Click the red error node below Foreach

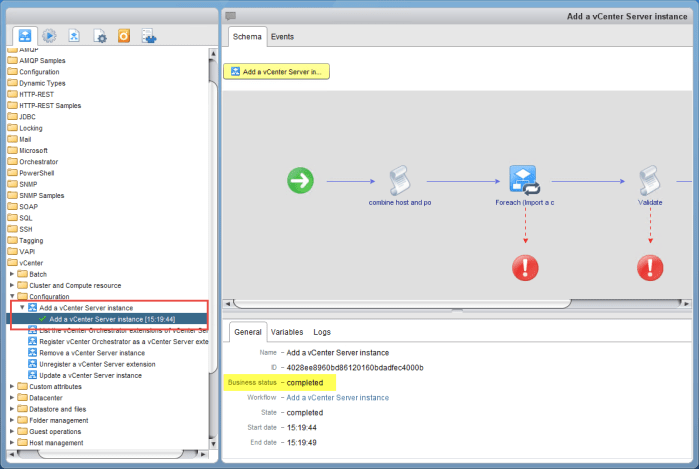point(525,268)
